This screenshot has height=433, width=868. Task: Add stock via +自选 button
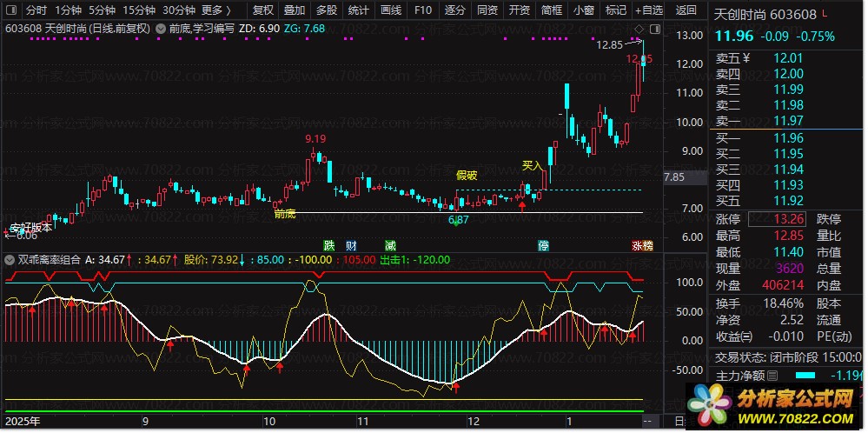pos(648,10)
